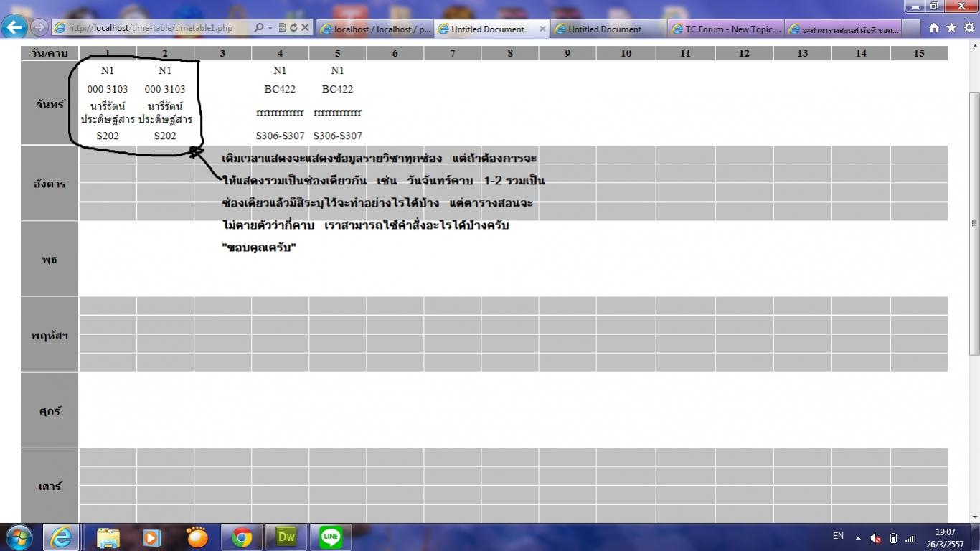Open LINE app icon in taskbar
Image resolution: width=980 pixels, height=551 pixels.
click(x=331, y=537)
